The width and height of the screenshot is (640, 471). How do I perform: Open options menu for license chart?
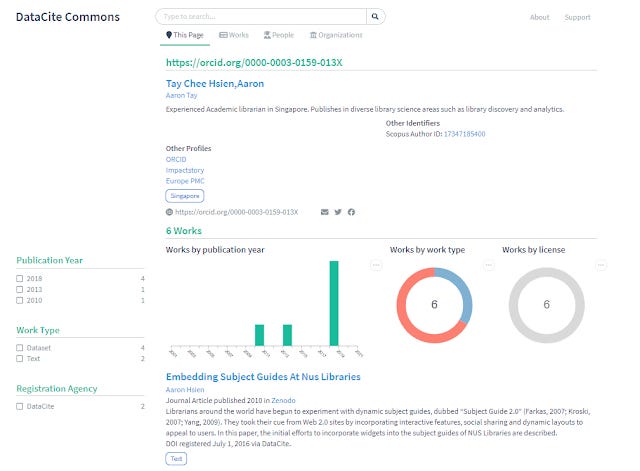tap(601, 265)
